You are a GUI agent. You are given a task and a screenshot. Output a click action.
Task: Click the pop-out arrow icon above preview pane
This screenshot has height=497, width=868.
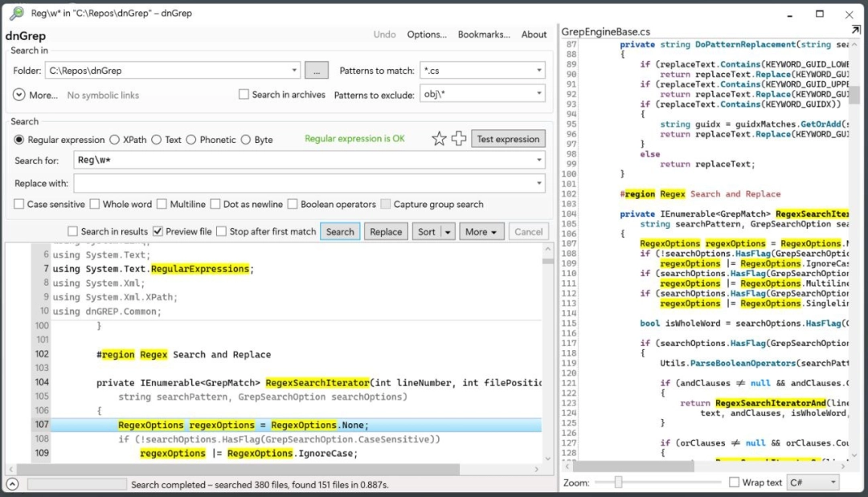(856, 31)
